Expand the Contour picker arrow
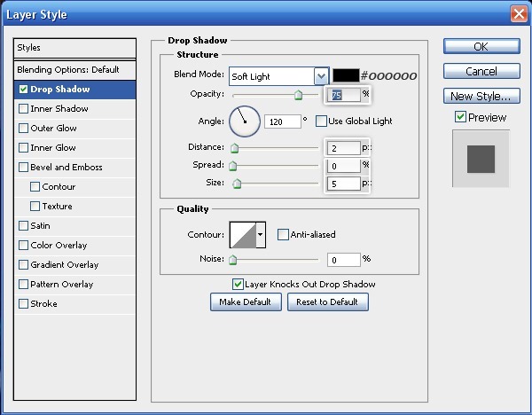Image resolution: width=532 pixels, height=415 pixels. coord(260,234)
